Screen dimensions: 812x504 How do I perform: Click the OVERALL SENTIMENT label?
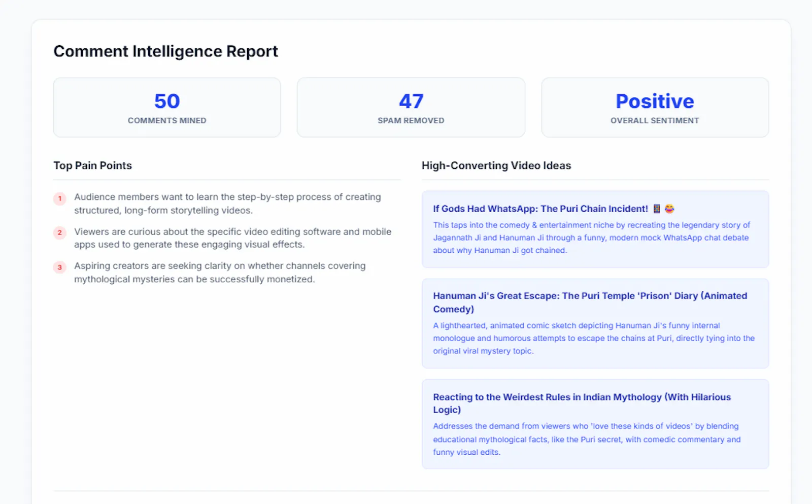pyautogui.click(x=655, y=120)
